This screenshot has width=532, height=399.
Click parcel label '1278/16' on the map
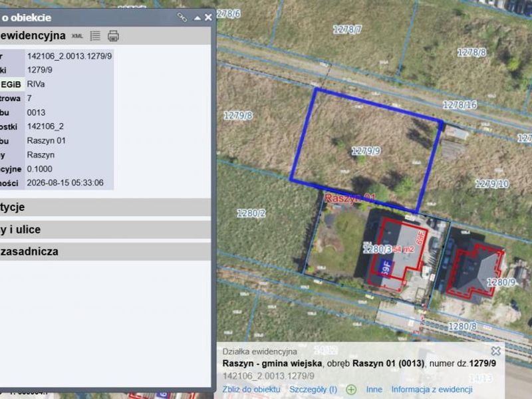(460, 105)
